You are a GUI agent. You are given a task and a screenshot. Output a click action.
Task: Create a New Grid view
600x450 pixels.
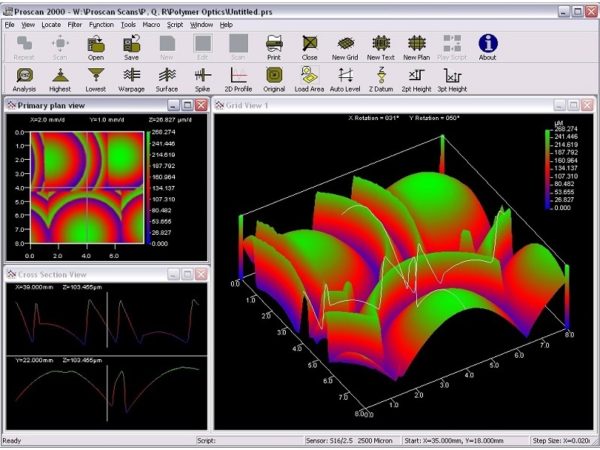tap(346, 45)
